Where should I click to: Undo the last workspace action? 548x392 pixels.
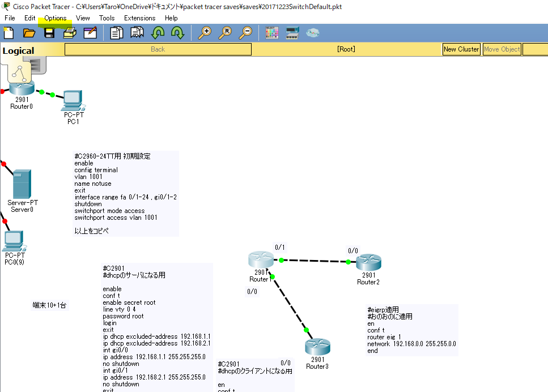pyautogui.click(x=158, y=32)
